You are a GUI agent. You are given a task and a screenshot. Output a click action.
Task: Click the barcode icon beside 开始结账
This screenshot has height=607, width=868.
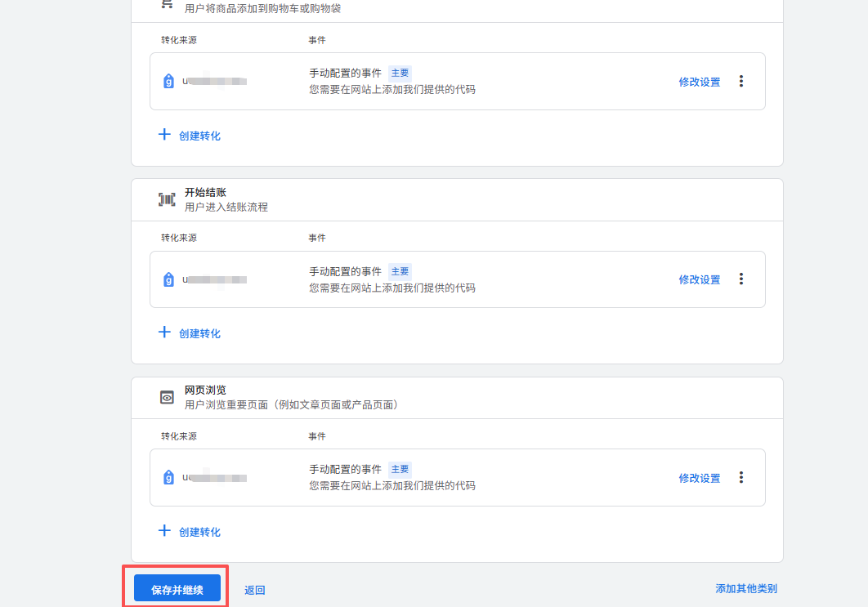coord(167,199)
